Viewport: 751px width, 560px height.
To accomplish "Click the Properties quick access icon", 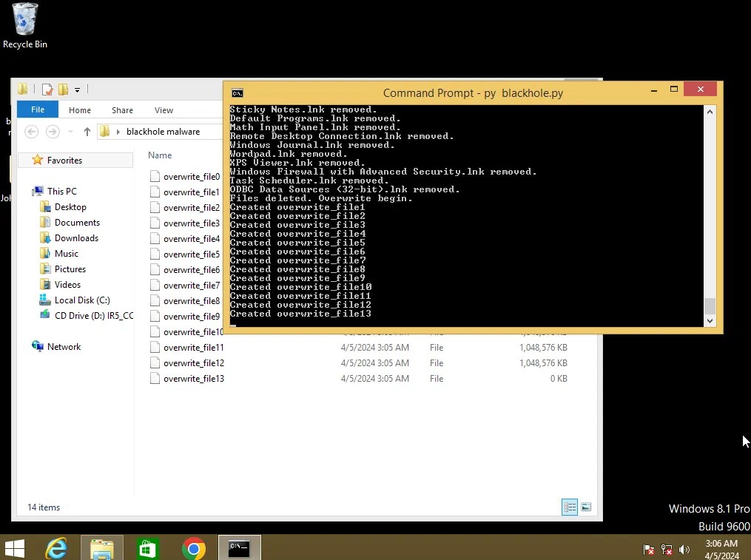I will [x=47, y=90].
